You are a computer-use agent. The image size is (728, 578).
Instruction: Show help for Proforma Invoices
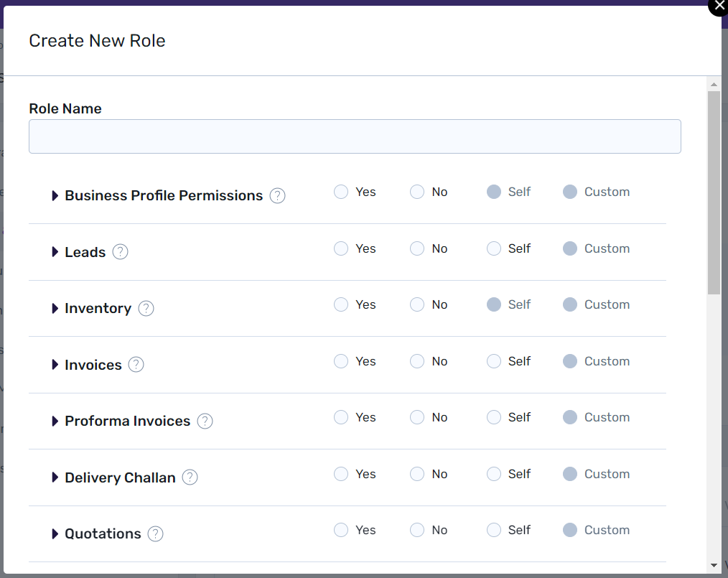pos(205,421)
